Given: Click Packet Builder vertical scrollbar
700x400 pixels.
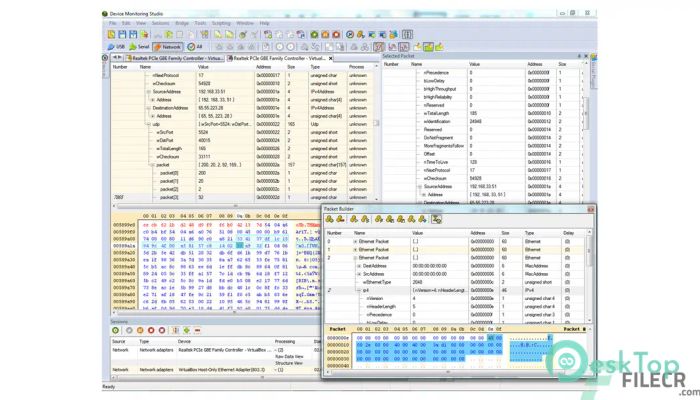Looking at the screenshot, I should pos(589,277).
